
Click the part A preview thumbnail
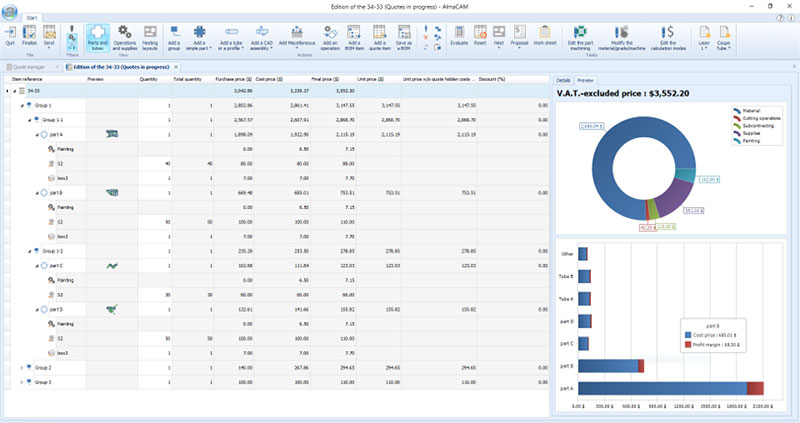point(113,134)
